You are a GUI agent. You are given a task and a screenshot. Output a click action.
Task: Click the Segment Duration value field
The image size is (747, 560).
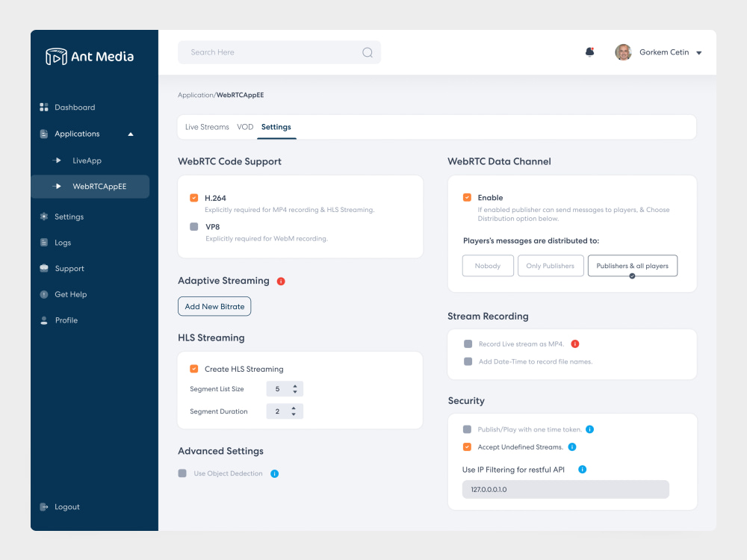coord(285,411)
